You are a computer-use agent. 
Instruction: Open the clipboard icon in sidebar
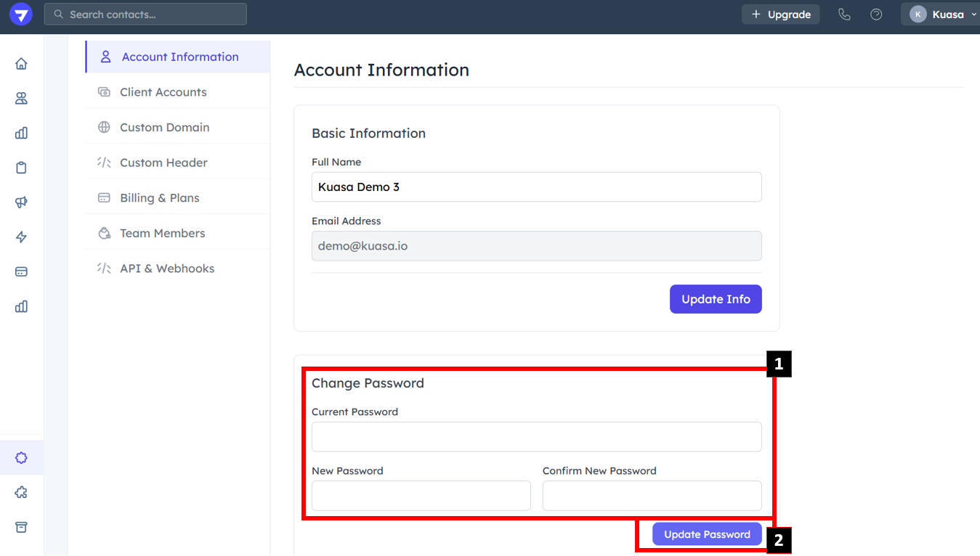(21, 168)
